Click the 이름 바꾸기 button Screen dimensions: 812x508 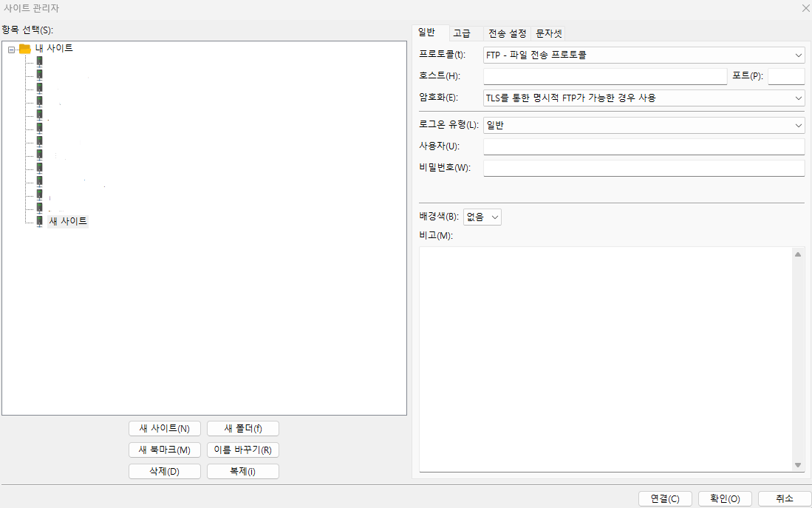coord(242,450)
